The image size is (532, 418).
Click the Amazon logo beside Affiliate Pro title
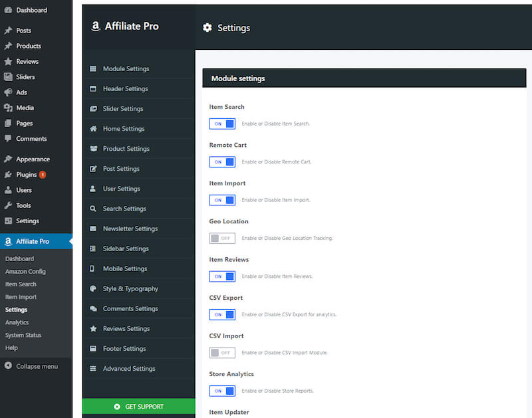95,27
